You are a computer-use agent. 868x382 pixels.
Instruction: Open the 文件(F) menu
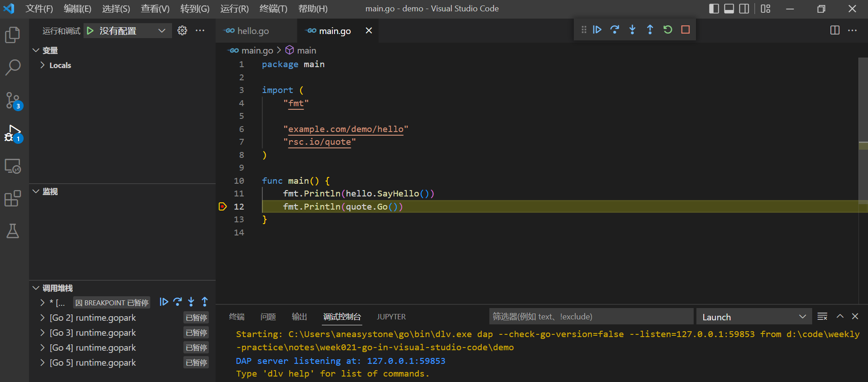point(39,9)
